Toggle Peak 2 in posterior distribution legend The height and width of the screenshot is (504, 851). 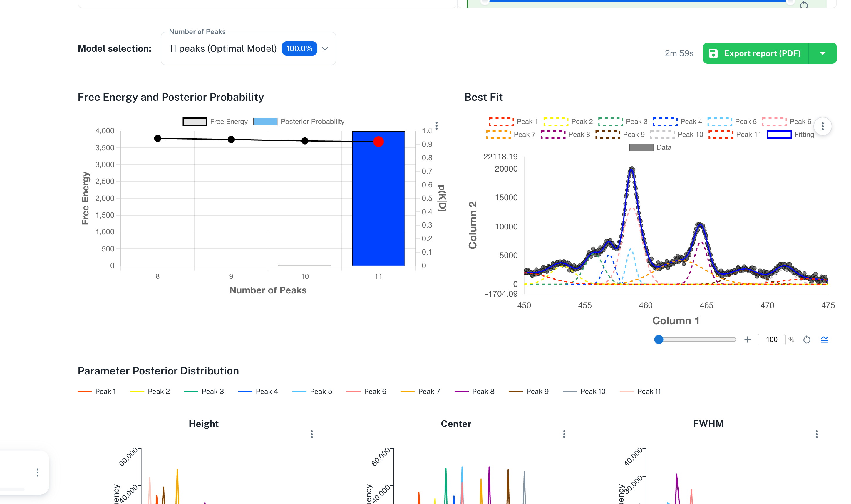coord(150,392)
